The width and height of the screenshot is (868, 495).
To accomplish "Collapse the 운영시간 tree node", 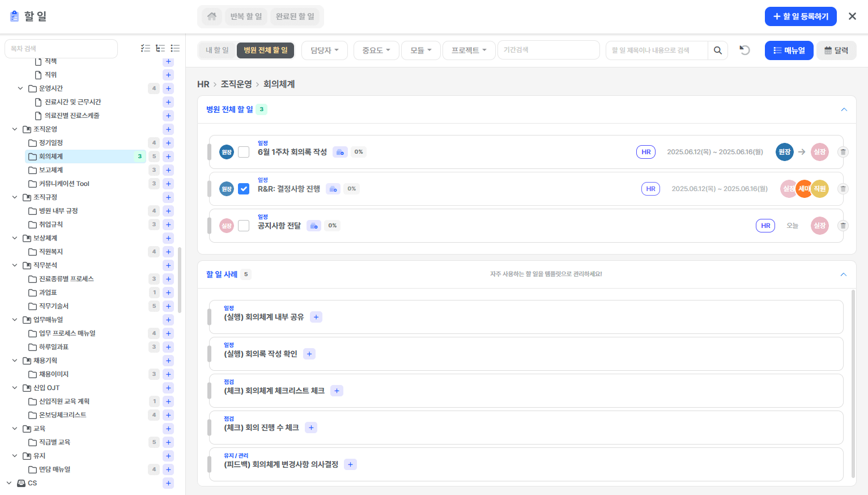I will (20, 88).
